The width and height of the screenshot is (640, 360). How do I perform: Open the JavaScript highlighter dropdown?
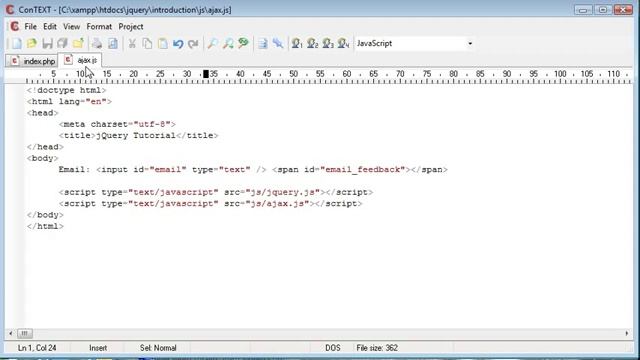tap(470, 43)
